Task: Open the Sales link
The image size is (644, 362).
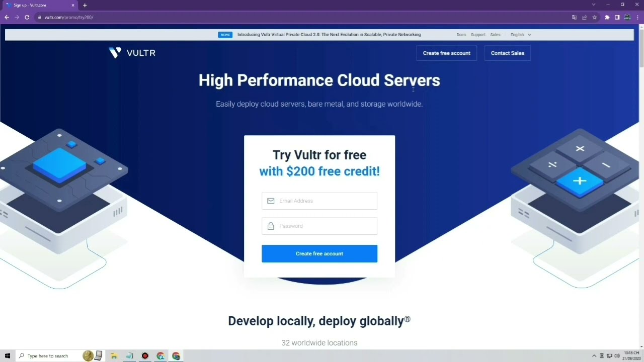Action: [x=495, y=35]
